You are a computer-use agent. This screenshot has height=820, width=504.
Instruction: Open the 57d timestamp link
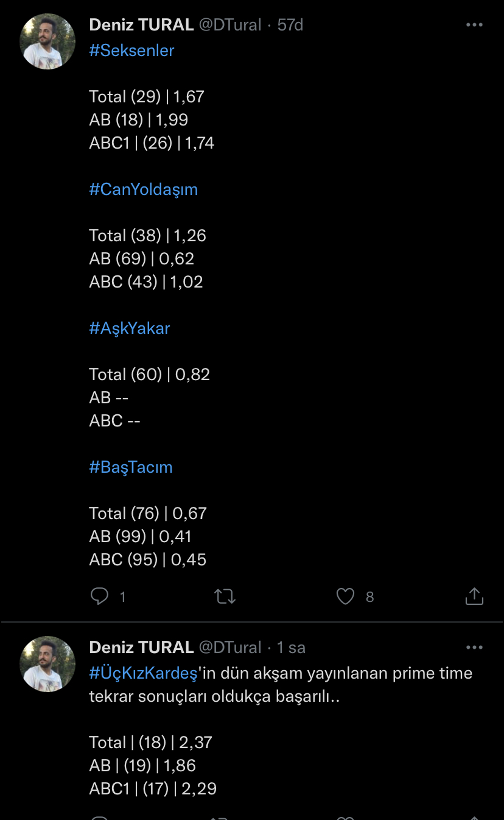290,25
